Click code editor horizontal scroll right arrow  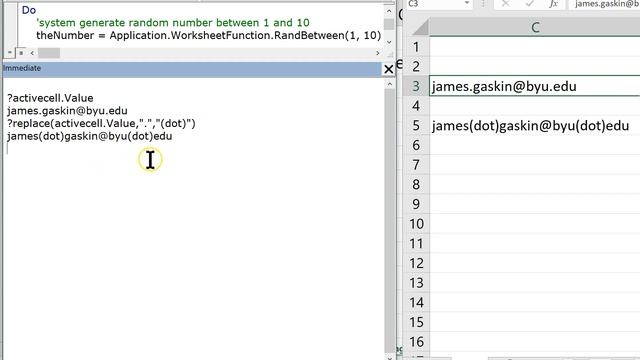(378, 53)
